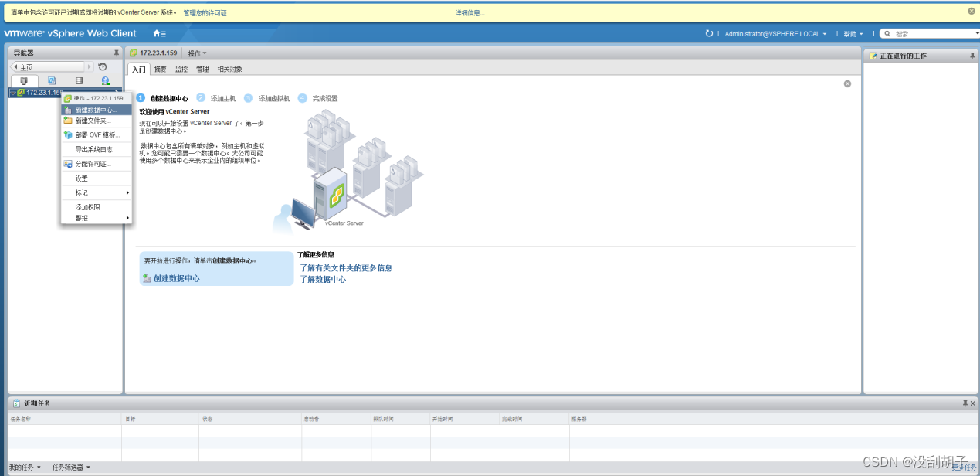Open 了解有关文件夹的更多信息 link
Screen dimensions: 980x476
click(346, 268)
